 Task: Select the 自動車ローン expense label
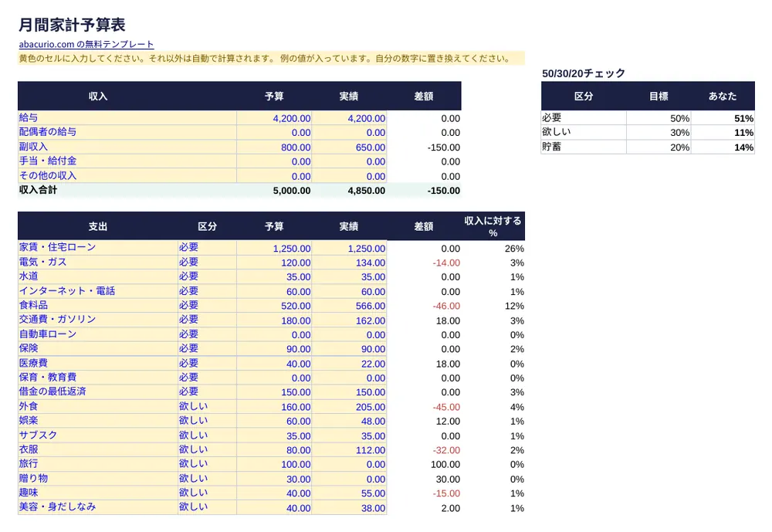click(98, 334)
